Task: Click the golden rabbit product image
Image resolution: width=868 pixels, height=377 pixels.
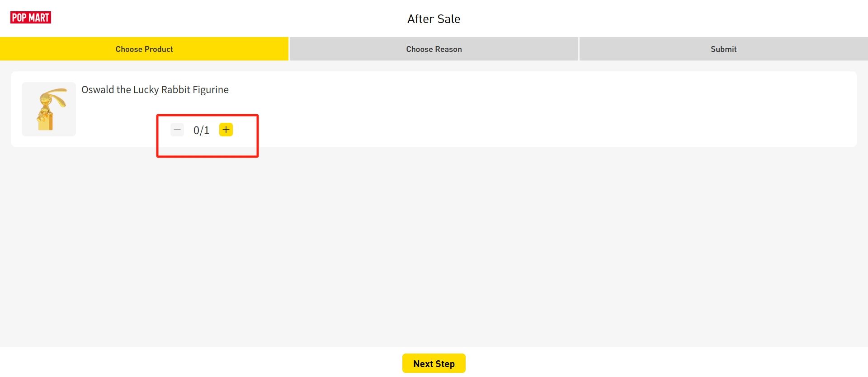Action: click(49, 109)
